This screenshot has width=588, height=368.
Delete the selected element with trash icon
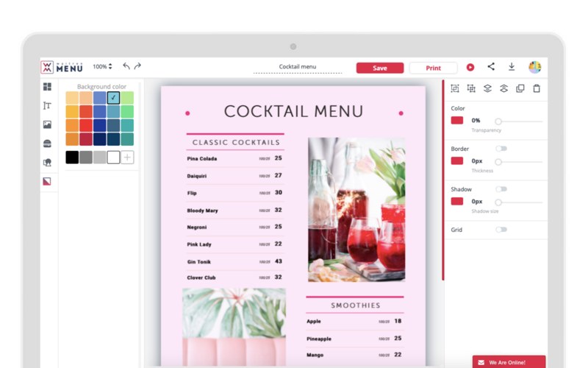[537, 88]
